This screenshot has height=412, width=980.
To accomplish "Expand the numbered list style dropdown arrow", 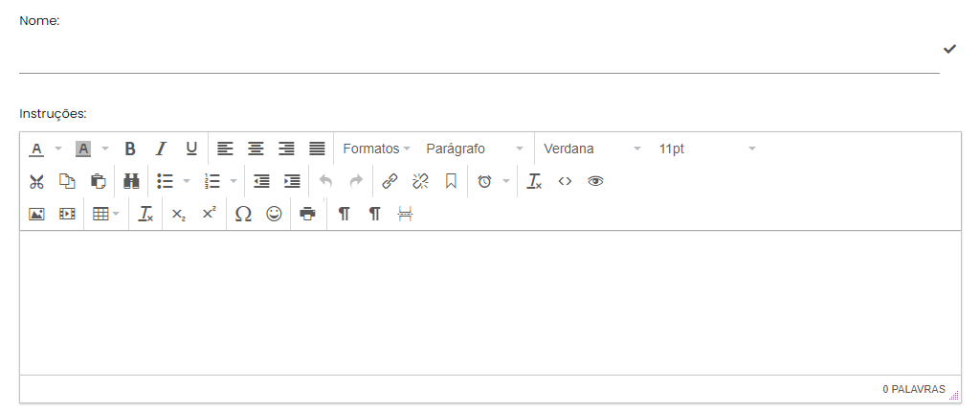I will tap(234, 182).
